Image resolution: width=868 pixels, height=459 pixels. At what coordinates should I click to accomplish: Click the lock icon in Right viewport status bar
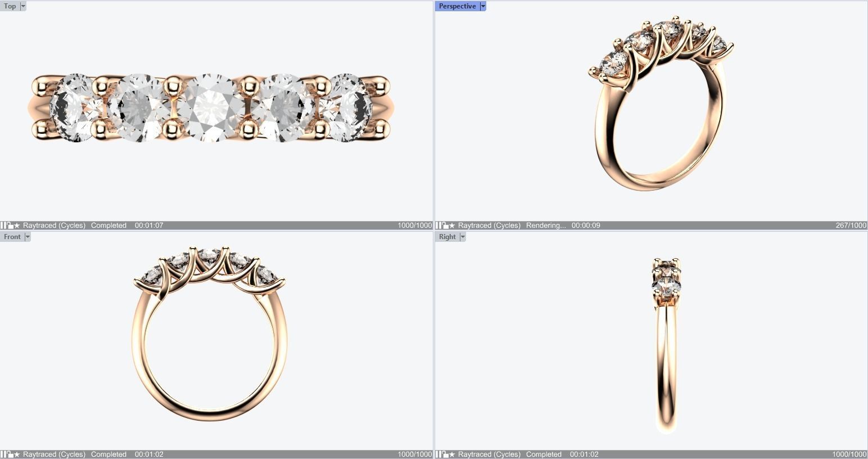(x=445, y=454)
